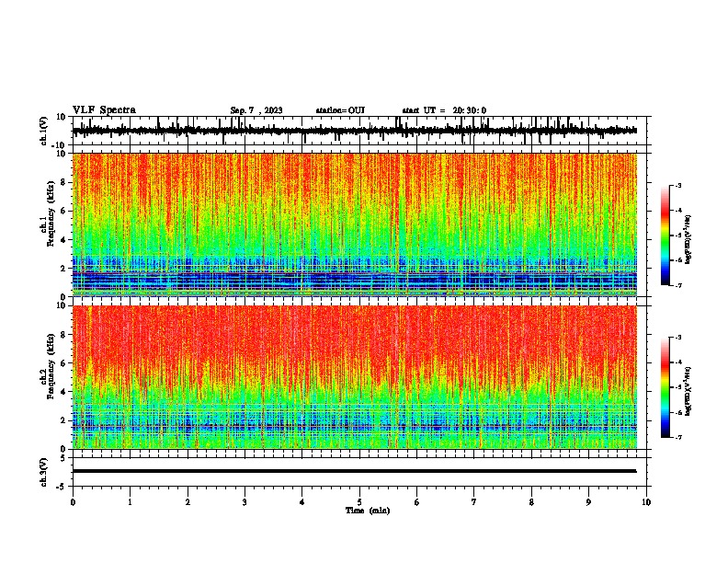This screenshot has width=728, height=563.
Task: Click the ch.1 spectrogram color bar
Action: [x=665, y=236]
